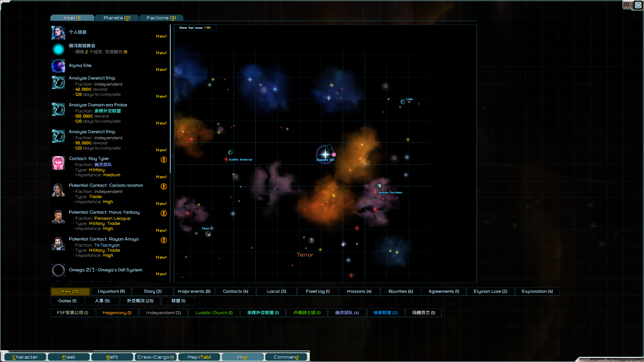Screen dimensions: 644x362
Task: Select the Gamma Feynman planet marker on map
Action: (x=379, y=186)
